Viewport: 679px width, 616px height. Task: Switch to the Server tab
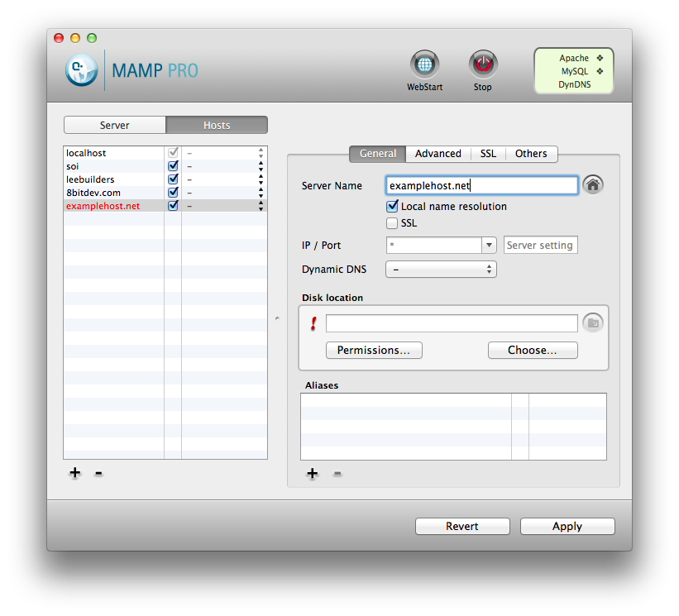115,125
